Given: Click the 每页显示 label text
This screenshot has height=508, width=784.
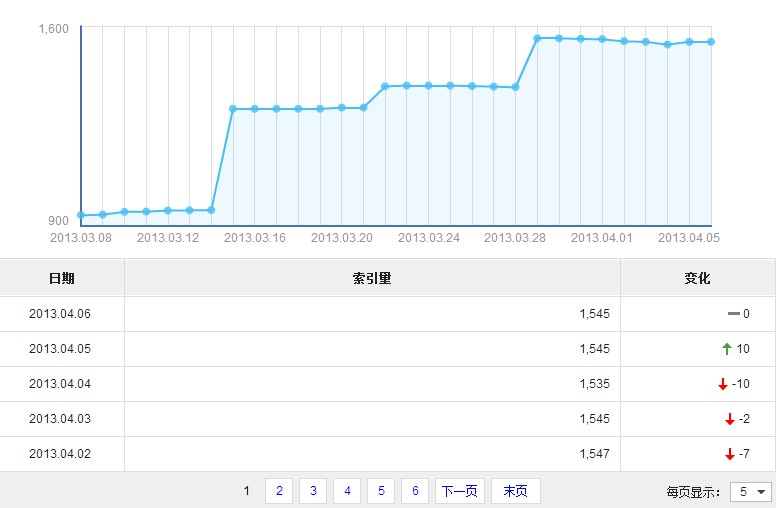Looking at the screenshot, I should tap(693, 492).
